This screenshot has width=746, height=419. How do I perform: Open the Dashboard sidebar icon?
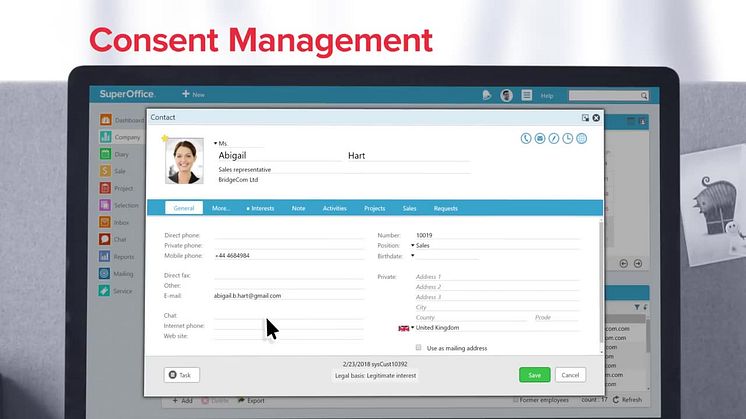coord(105,119)
